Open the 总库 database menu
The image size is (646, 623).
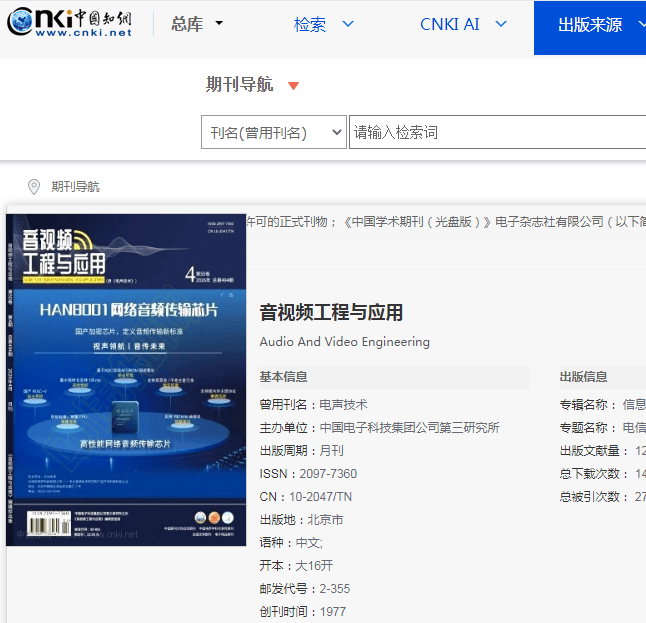pyautogui.click(x=187, y=24)
